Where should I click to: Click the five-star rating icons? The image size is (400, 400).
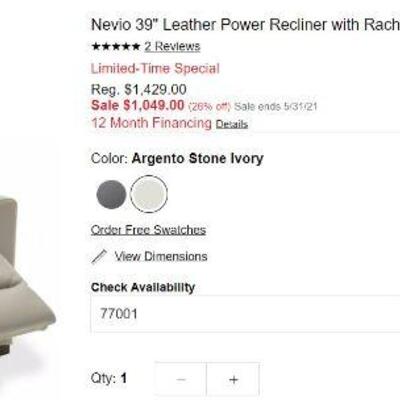116,46
